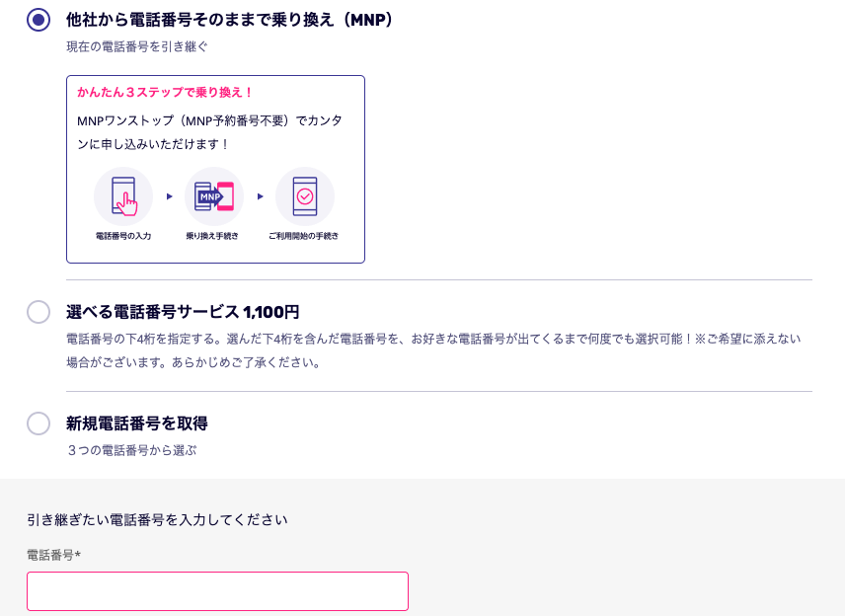Choose the 新規電話番号を取得 radio button

[x=38, y=423]
